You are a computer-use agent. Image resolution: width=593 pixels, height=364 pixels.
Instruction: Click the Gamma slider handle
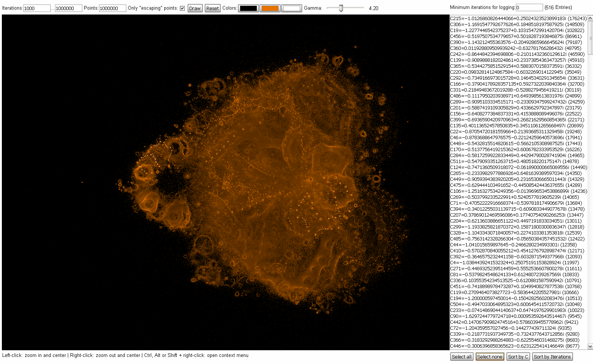point(341,8)
